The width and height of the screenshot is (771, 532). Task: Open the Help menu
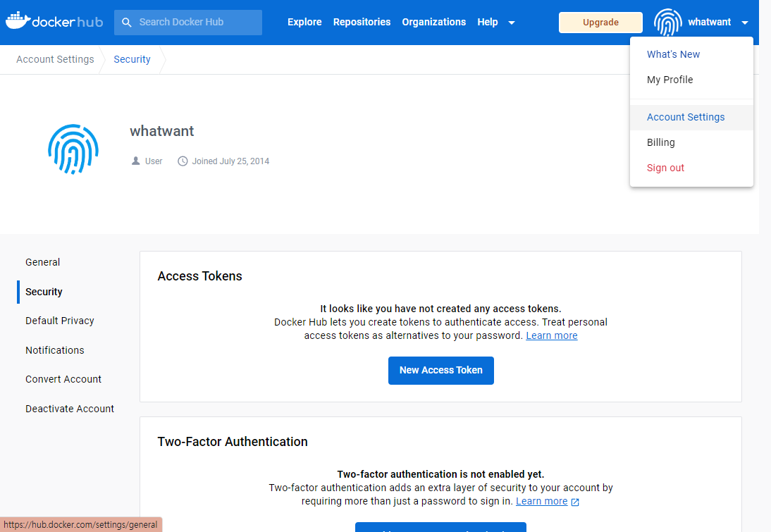tap(487, 22)
